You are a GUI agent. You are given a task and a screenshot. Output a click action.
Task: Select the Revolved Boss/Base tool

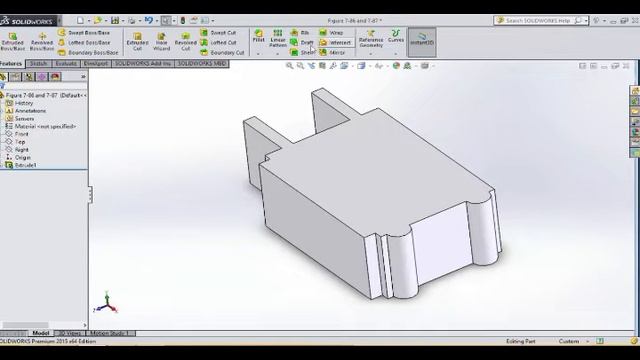pyautogui.click(x=42, y=42)
